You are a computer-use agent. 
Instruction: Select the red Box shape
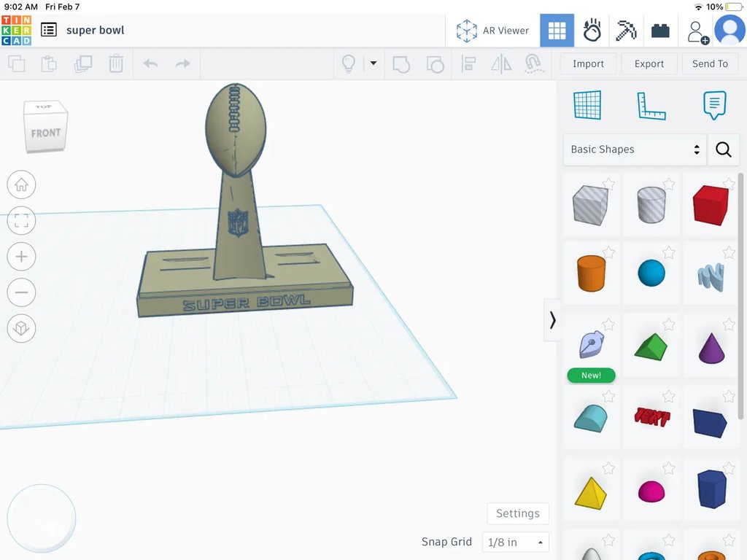coord(710,205)
